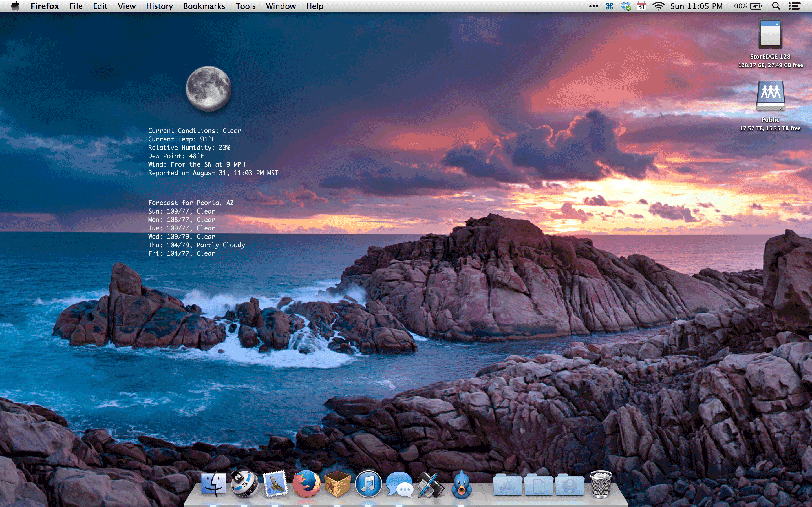Open the Trash in the dock
The image size is (812, 507).
click(x=601, y=484)
